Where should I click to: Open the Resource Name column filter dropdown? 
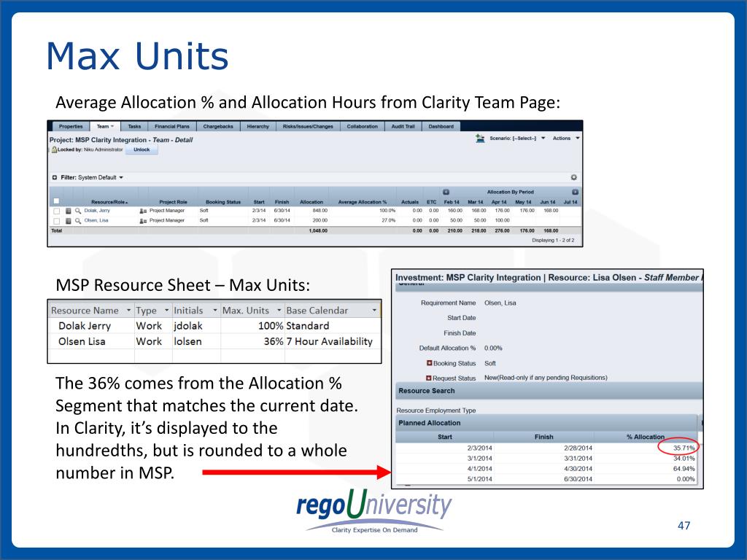pyautogui.click(x=128, y=311)
